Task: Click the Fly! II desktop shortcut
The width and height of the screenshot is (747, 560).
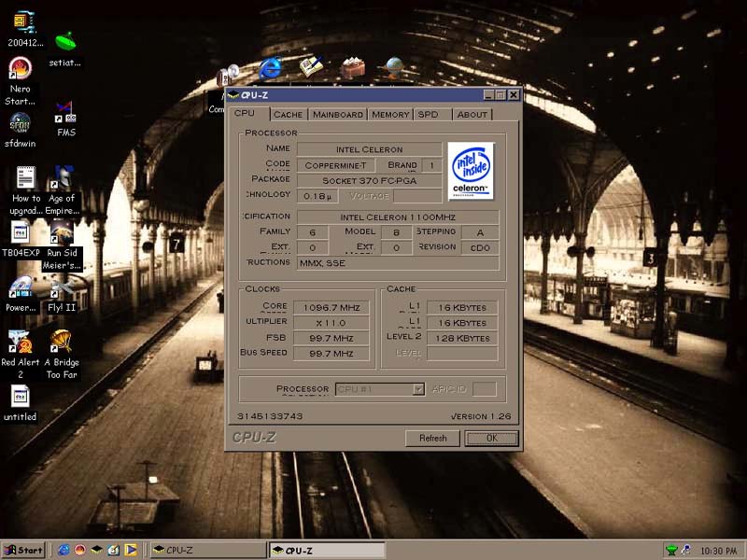Action: click(x=63, y=287)
